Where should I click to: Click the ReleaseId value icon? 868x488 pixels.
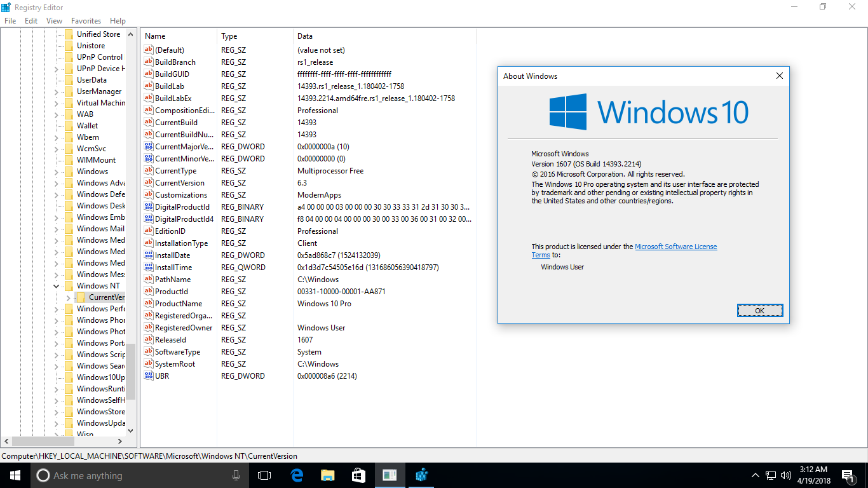tap(149, 340)
